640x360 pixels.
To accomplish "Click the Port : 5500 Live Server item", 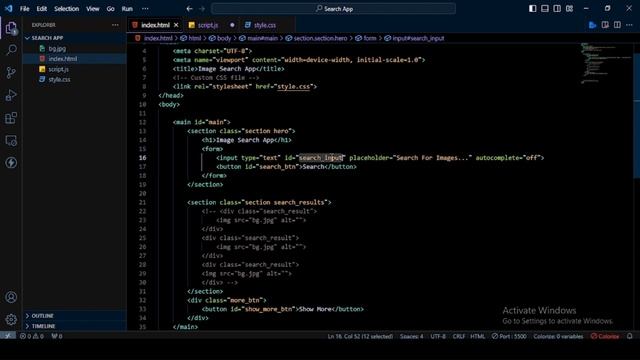I will pyautogui.click(x=509, y=336).
